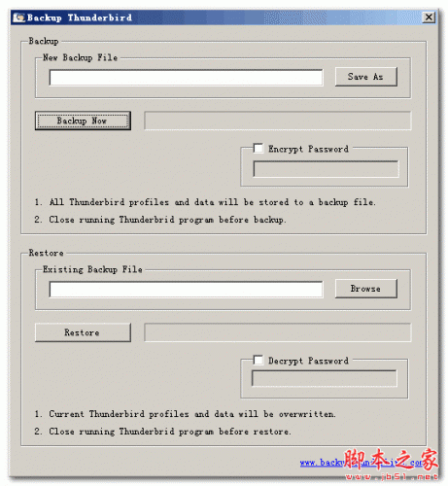The width and height of the screenshot is (448, 486).
Task: Focus the New Backup File path field
Action: [186, 78]
